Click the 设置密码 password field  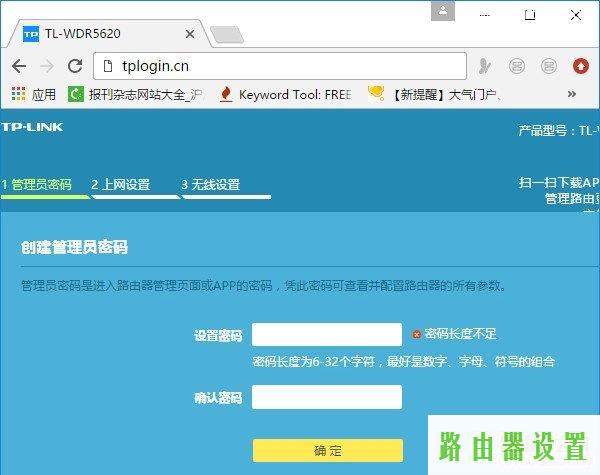(x=327, y=334)
